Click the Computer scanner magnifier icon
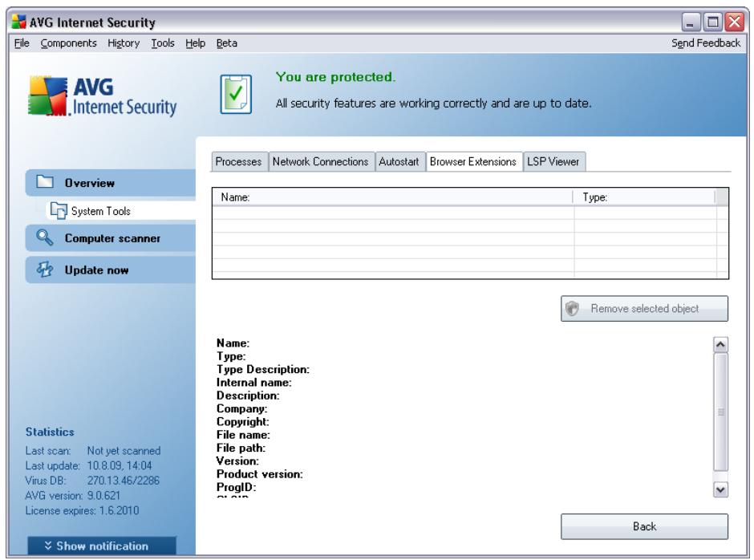This screenshot has width=754, height=560. [44, 237]
